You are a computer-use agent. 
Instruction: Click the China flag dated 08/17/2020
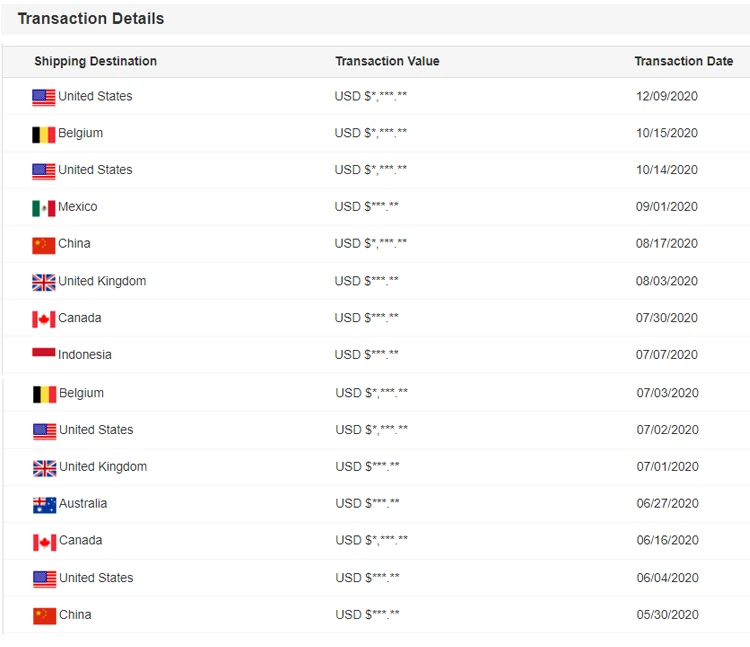coord(43,245)
